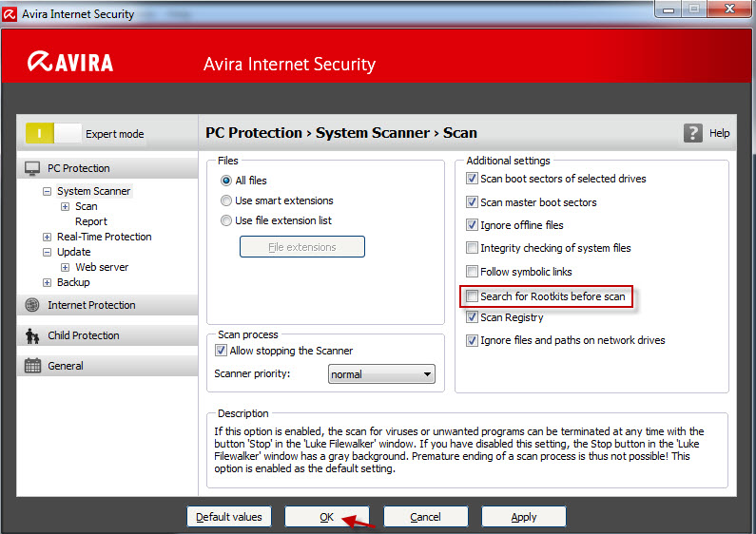The width and height of the screenshot is (756, 534).
Task: Expand the Scan tree node
Action: [65, 207]
